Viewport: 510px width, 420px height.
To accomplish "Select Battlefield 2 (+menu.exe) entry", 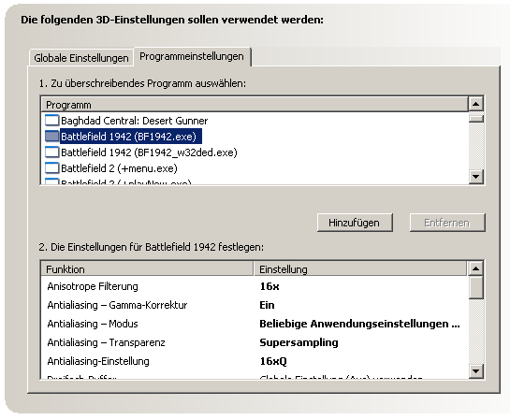I will [119, 168].
